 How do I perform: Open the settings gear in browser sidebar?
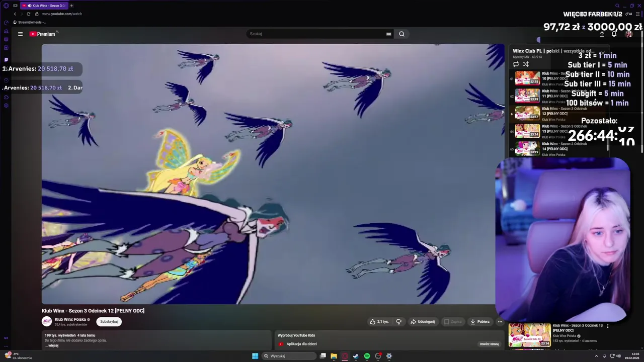(x=6, y=106)
